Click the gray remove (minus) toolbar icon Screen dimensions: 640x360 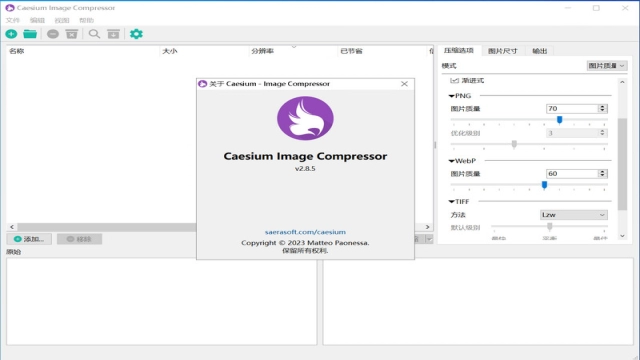(53, 34)
